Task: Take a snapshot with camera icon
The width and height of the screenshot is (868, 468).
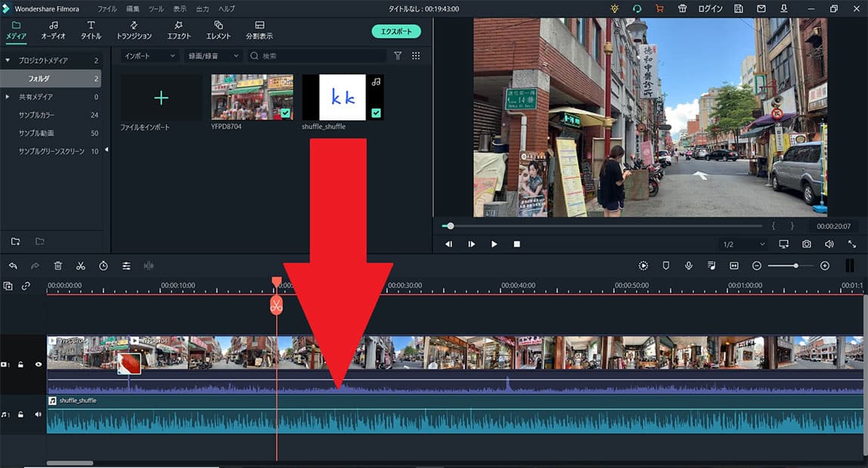Action: pos(807,244)
